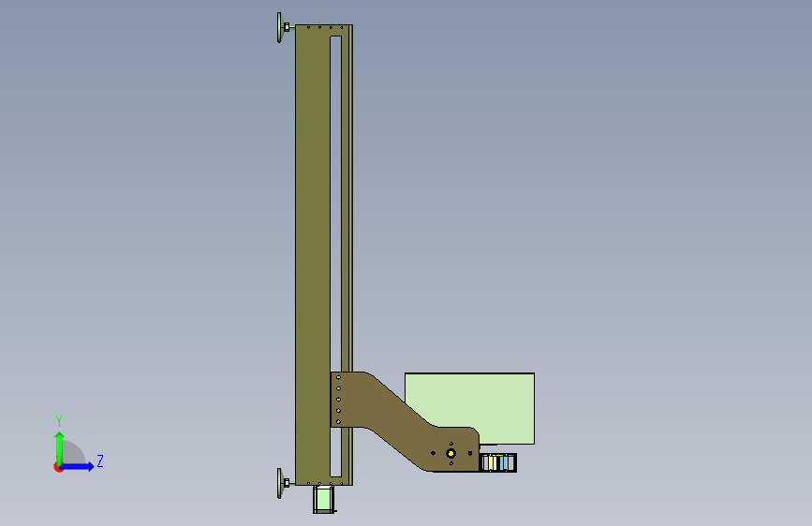
Task: Select the light green rectangular box
Action: (x=470, y=408)
